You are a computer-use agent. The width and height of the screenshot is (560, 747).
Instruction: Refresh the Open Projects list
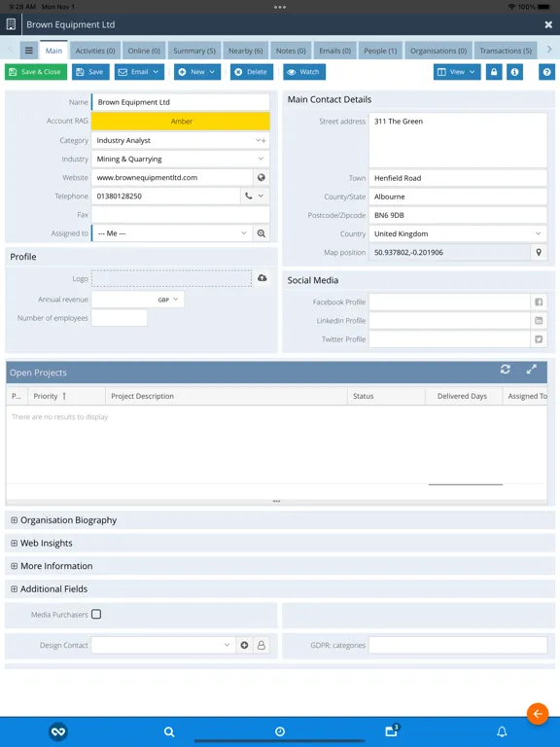click(506, 370)
